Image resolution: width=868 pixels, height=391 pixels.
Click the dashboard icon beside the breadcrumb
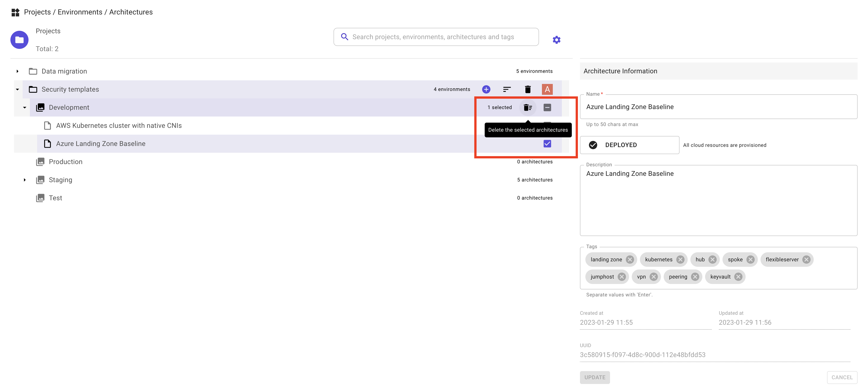point(15,12)
